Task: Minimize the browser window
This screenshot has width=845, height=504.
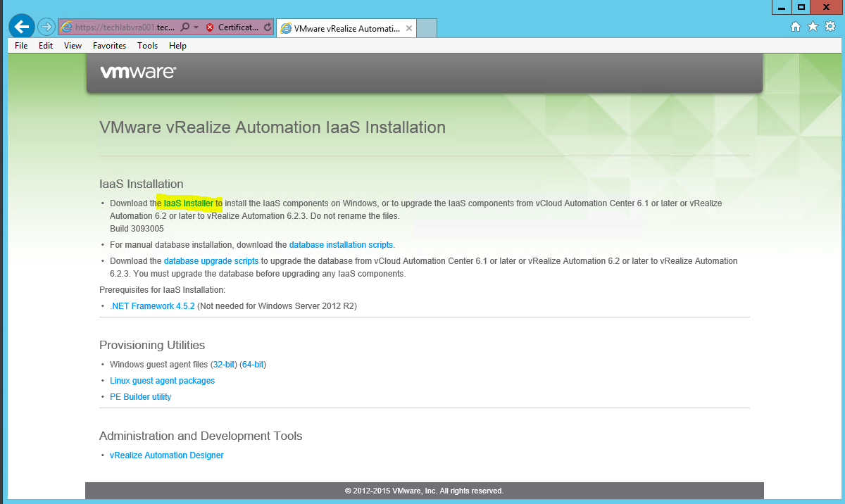Action: [782, 7]
